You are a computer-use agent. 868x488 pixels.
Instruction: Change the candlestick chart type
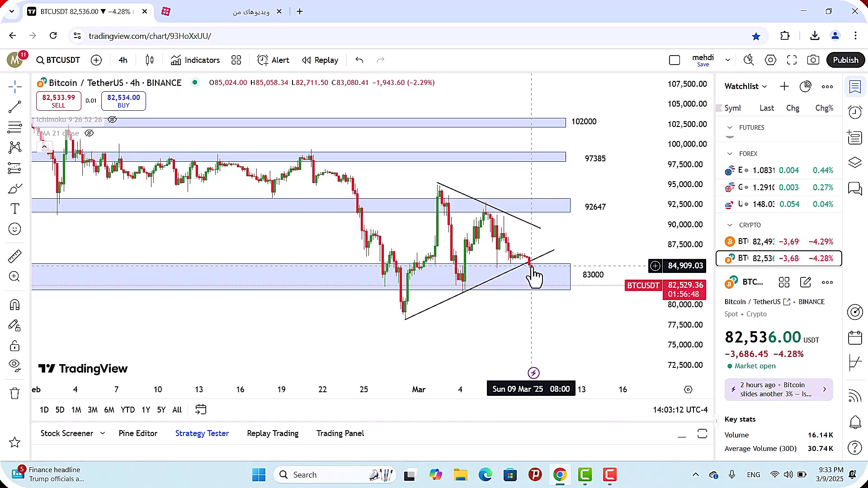point(150,60)
